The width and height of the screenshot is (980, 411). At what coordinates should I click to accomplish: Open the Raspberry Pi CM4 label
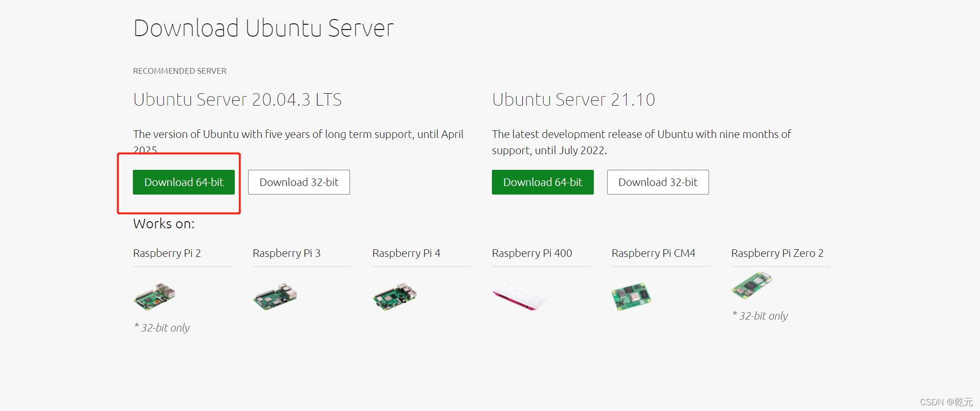click(x=653, y=253)
